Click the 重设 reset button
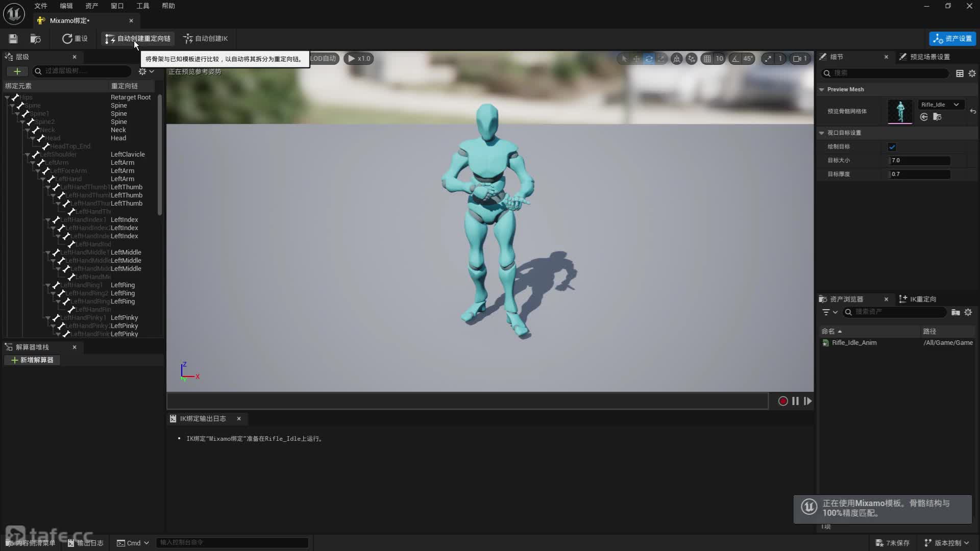The height and width of the screenshot is (551, 980). pos(75,39)
